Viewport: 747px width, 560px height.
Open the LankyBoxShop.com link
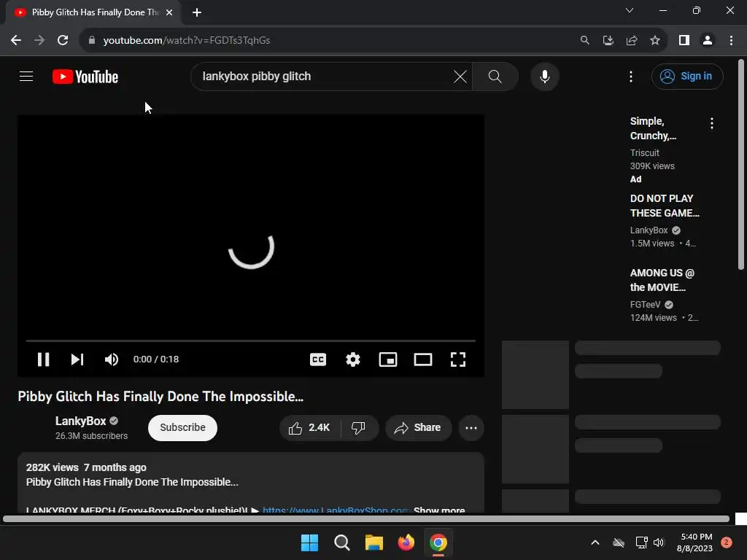click(336, 510)
